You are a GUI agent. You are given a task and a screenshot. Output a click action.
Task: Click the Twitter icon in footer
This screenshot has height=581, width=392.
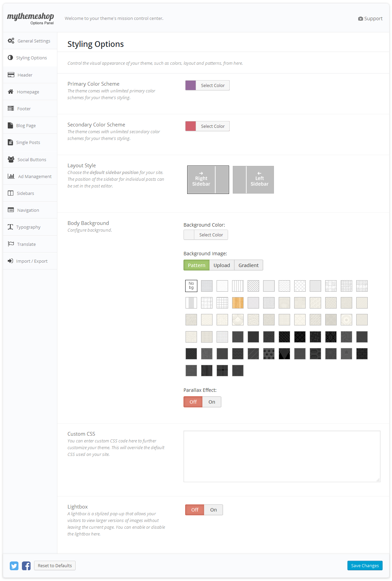pyautogui.click(x=14, y=565)
